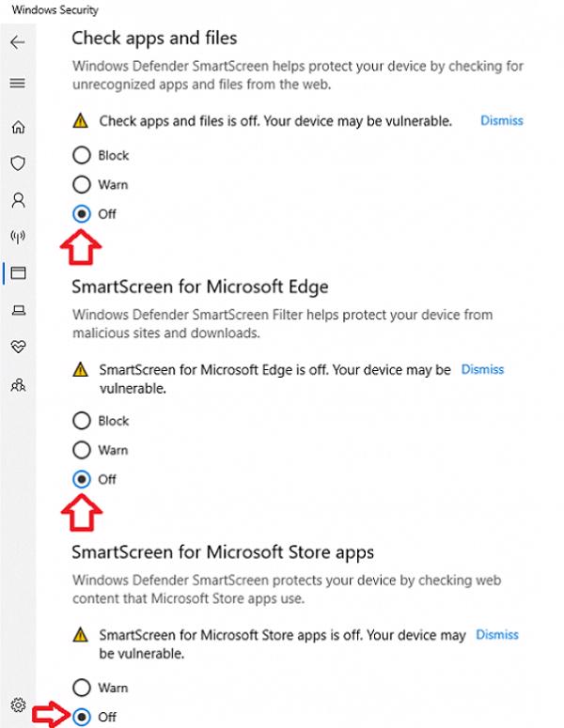Select Block under SmartScreen for Microsoft Edge
This screenshot has width=564, height=728.
[101, 421]
